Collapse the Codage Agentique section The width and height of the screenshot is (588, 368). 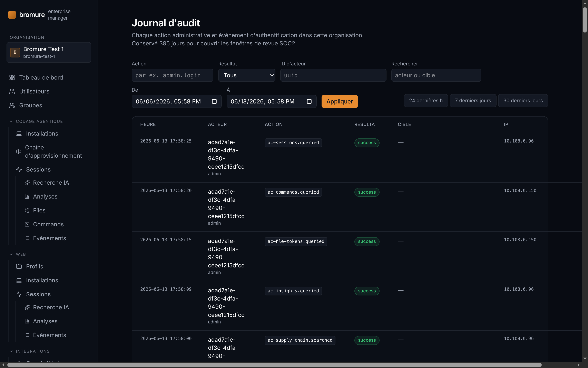[x=36, y=121]
